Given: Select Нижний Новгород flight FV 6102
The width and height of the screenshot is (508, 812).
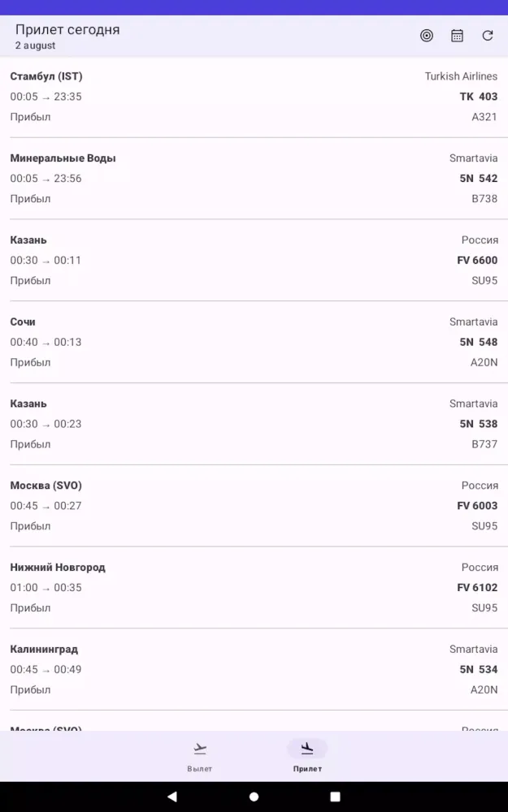Looking at the screenshot, I should pyautogui.click(x=254, y=588).
